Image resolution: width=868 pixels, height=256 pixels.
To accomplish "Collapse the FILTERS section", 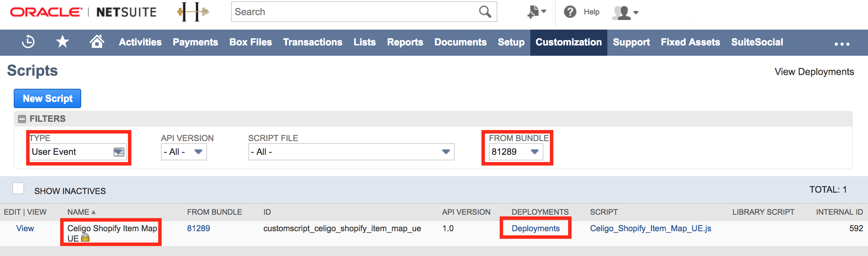I will tap(22, 119).
